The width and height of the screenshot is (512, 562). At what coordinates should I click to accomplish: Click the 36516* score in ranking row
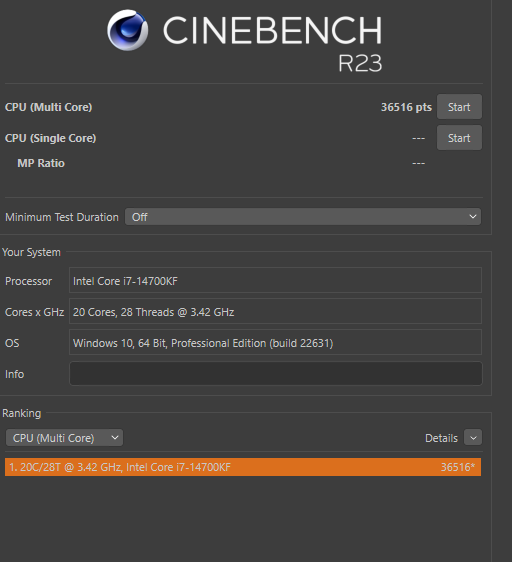point(458,467)
